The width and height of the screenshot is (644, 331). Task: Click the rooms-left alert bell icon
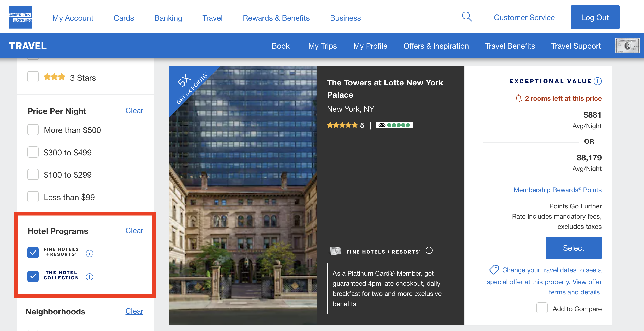point(518,98)
